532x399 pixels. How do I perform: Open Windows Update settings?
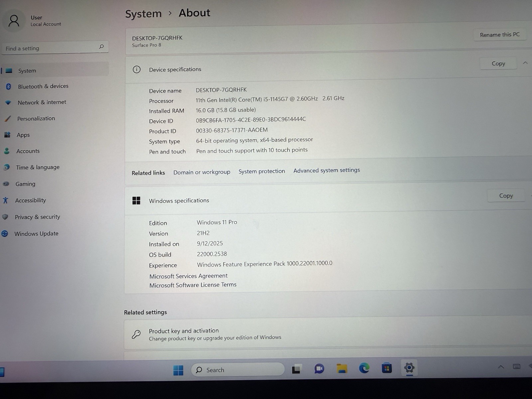coord(36,233)
